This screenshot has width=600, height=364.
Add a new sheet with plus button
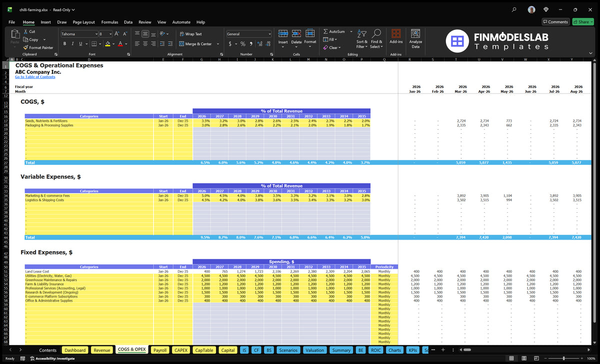[442, 350]
